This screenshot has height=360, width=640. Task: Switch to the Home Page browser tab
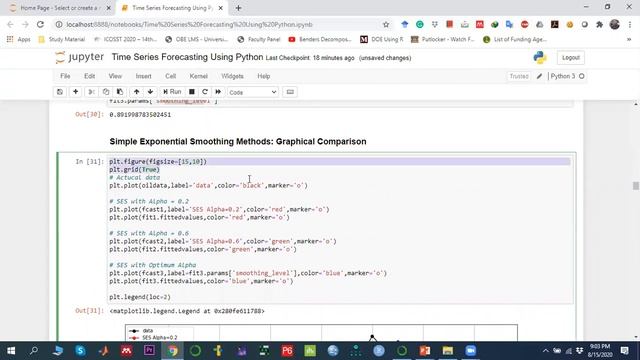pyautogui.click(x=60, y=8)
